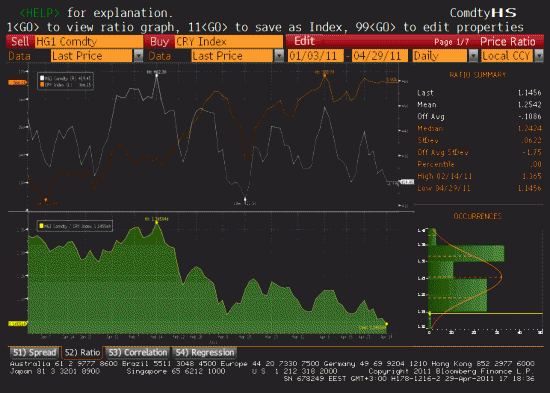
Task: Click the end date field 04/29/11
Action: coord(380,56)
